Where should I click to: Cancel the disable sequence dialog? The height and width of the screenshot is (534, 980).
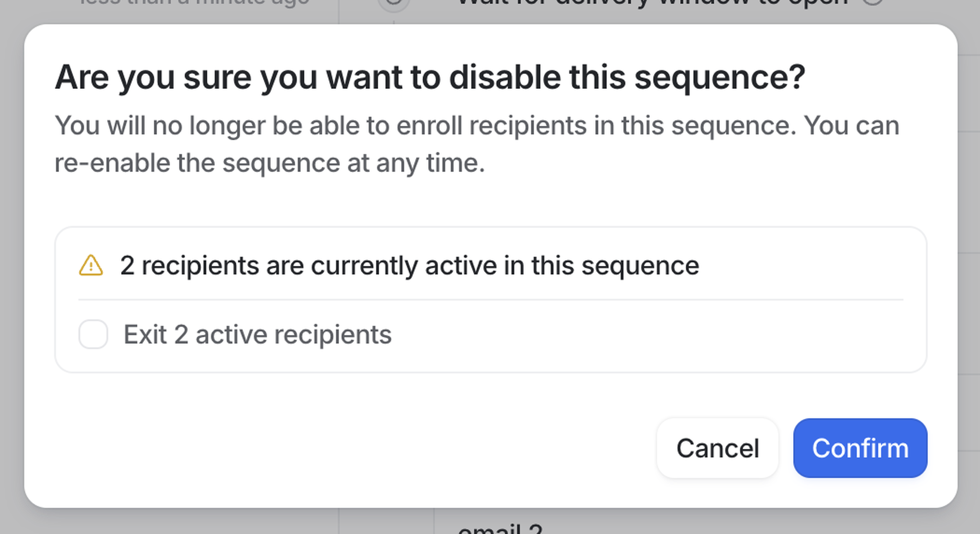(717, 448)
